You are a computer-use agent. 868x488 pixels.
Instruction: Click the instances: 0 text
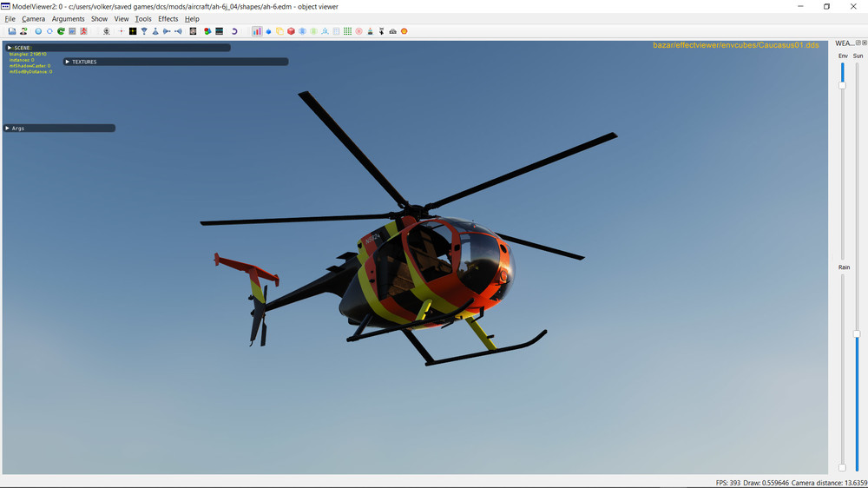(22, 60)
